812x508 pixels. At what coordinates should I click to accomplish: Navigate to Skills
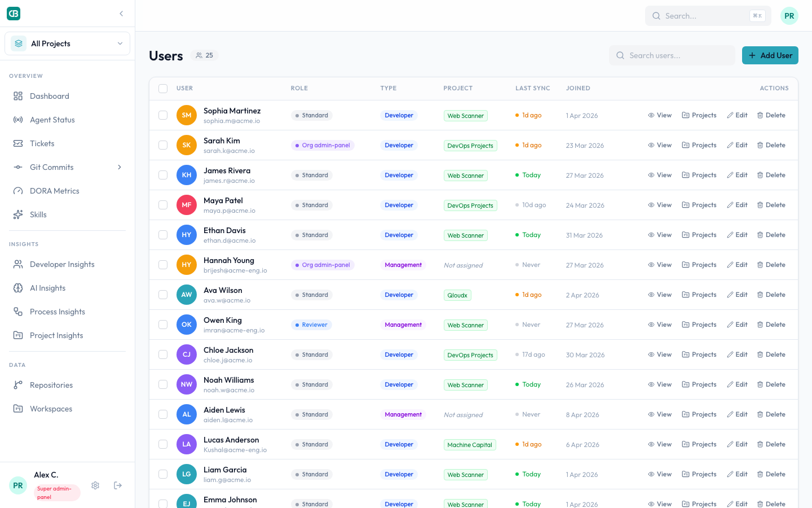pyautogui.click(x=67, y=214)
